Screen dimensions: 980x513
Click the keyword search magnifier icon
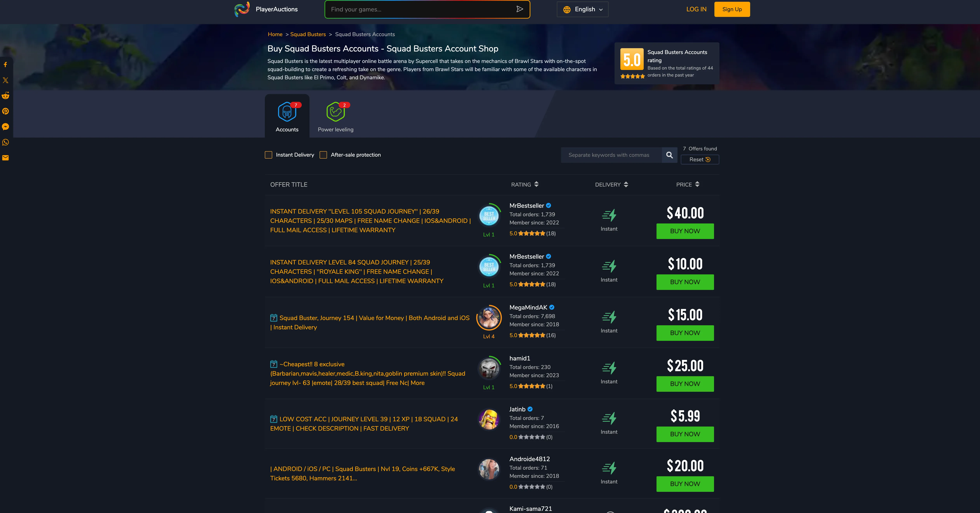[x=670, y=155]
